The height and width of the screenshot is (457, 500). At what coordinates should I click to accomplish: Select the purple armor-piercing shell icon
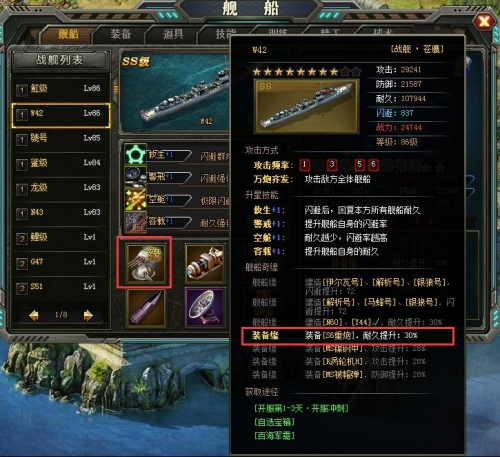146,308
